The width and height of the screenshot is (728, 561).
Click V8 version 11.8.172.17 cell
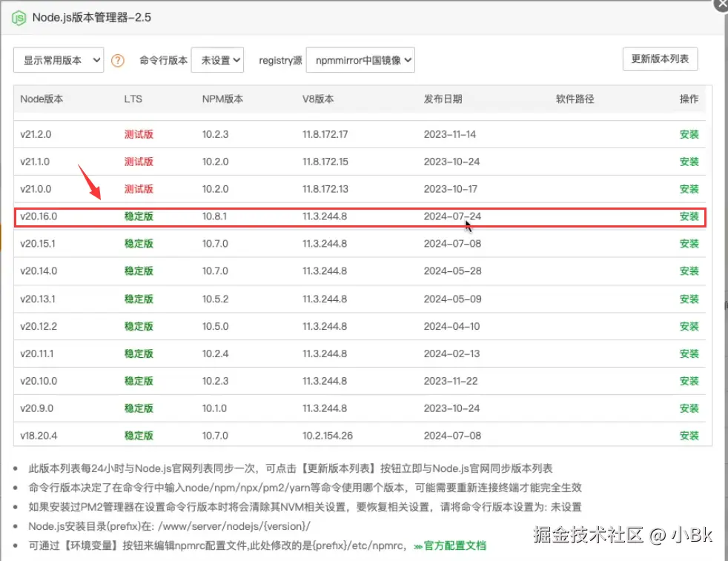point(325,134)
